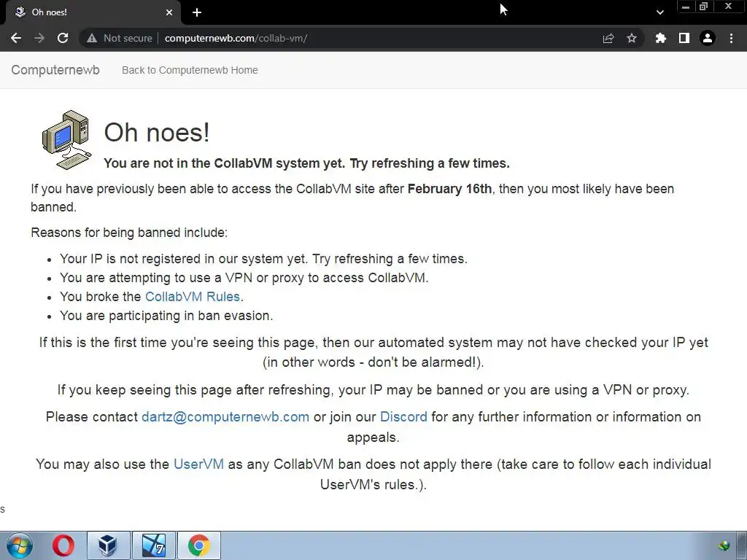This screenshot has width=747, height=560.
Task: Click the retro computer image
Action: point(66,139)
